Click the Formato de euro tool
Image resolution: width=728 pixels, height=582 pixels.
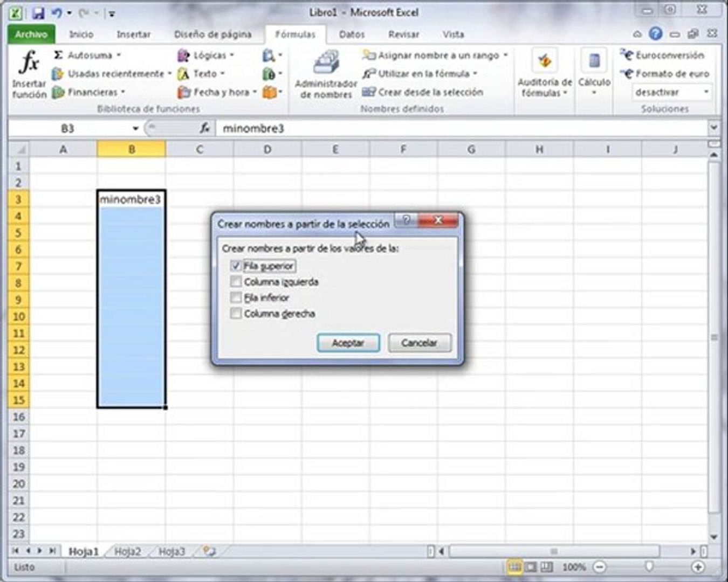pyautogui.click(x=665, y=73)
